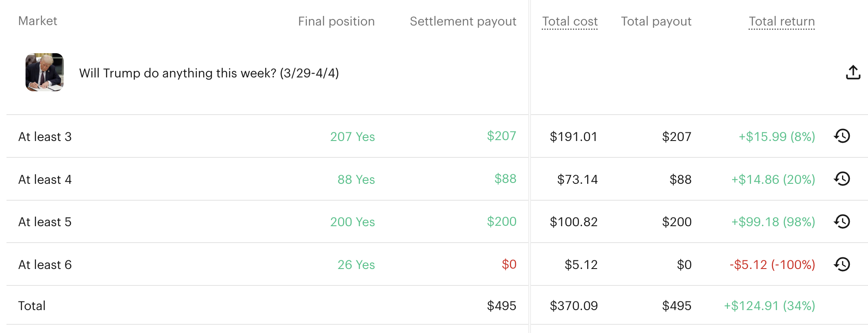
Task: Click the 207 Yes position value
Action: click(353, 136)
